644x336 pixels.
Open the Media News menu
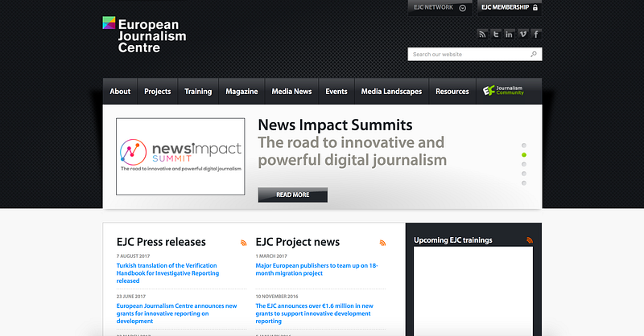click(x=291, y=92)
